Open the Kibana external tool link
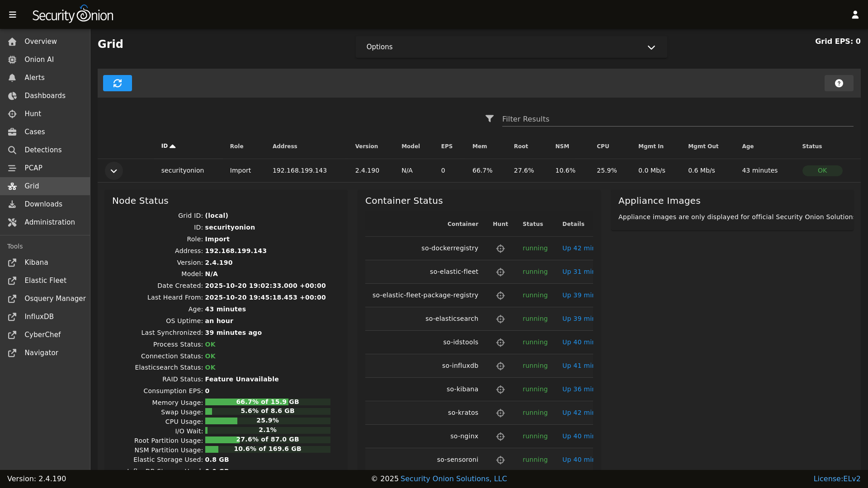The width and height of the screenshot is (868, 488). pos(36,263)
